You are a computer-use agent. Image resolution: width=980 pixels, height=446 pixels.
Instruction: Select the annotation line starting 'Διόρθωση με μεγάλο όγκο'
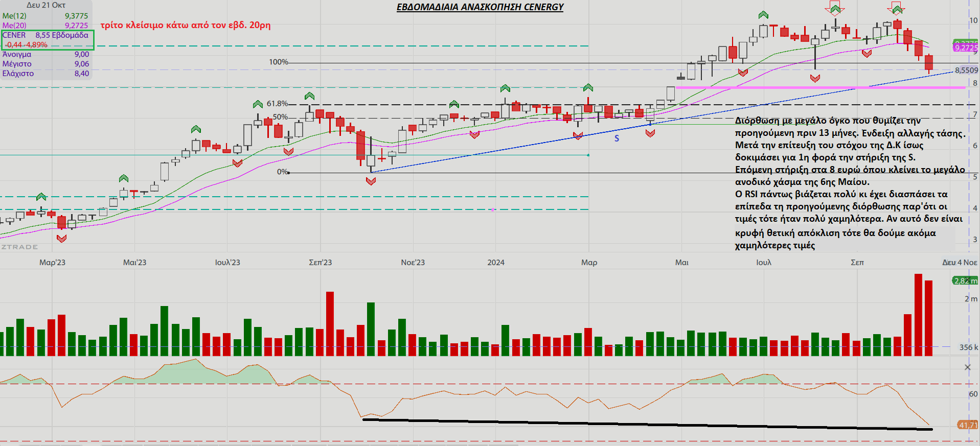click(x=828, y=121)
